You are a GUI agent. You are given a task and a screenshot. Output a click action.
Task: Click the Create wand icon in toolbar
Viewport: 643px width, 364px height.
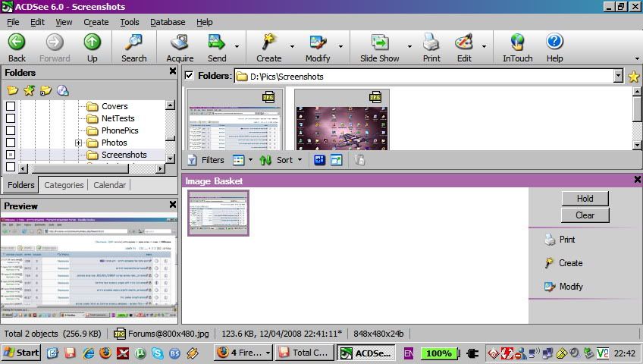coord(268,42)
